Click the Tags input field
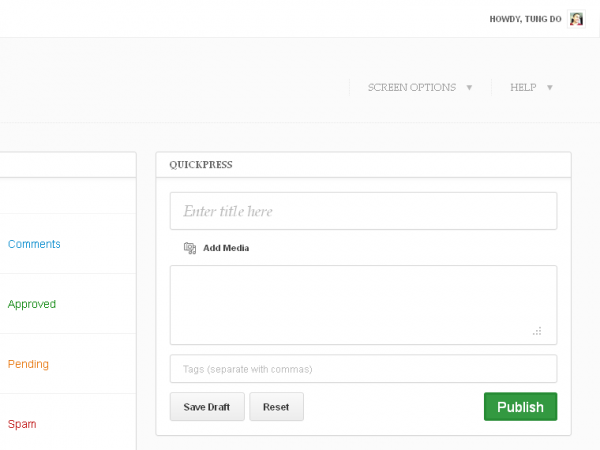 [363, 369]
